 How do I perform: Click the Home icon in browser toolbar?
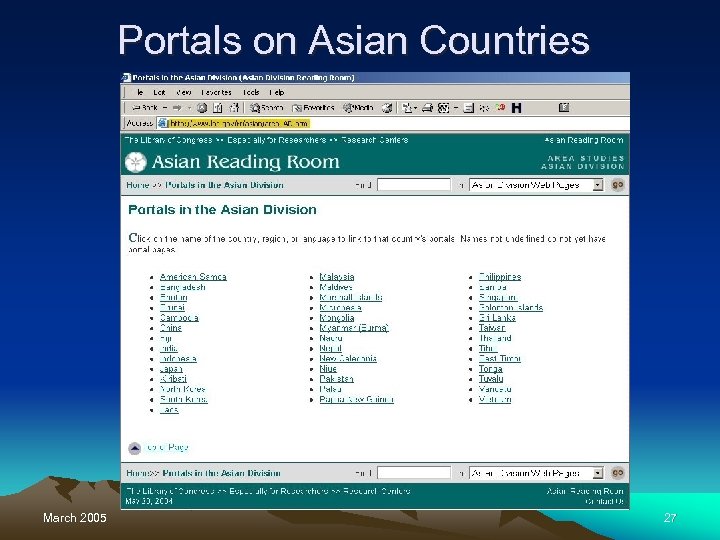pos(234,108)
